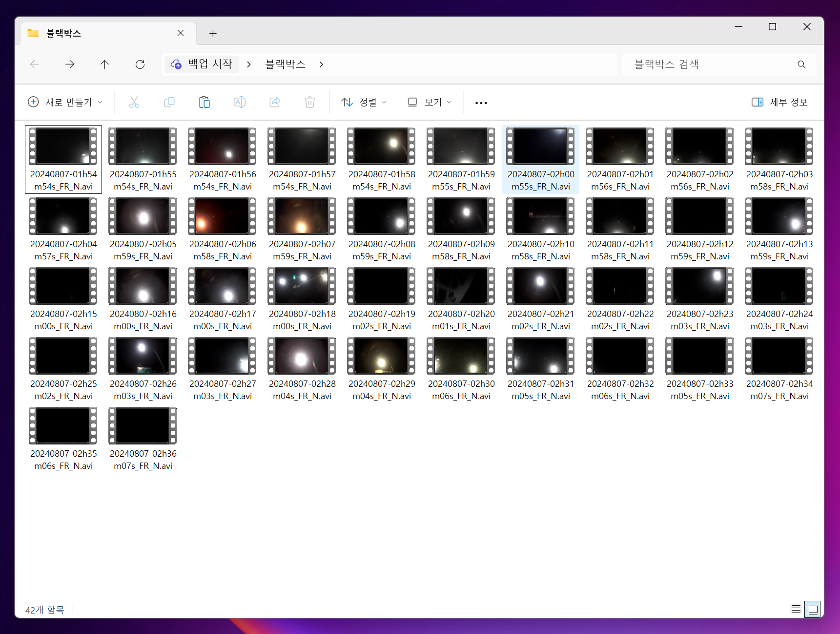840x634 pixels.
Task: Click the 블랙박스 검색 search field
Action: (718, 64)
